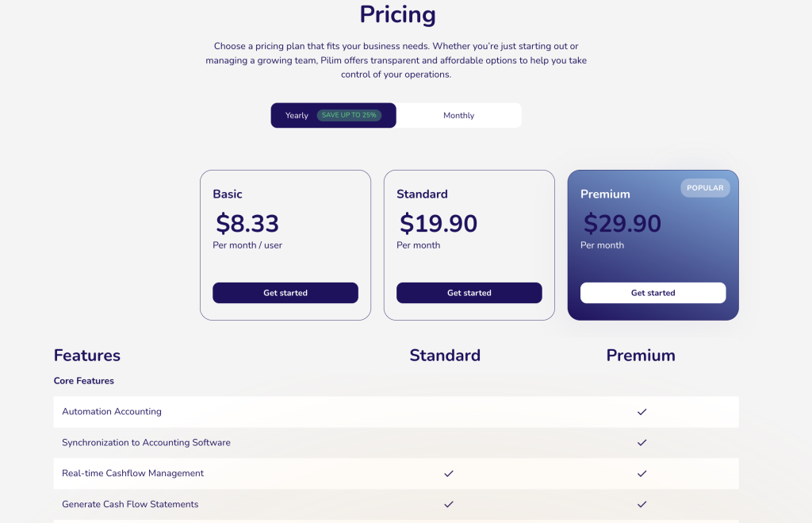Click Standard checkmark for Generate Cash Flow Statements

449,504
